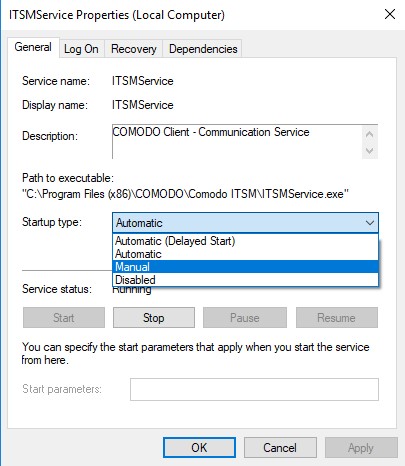Open the Recovery tab
The image size is (405, 466).
point(134,49)
